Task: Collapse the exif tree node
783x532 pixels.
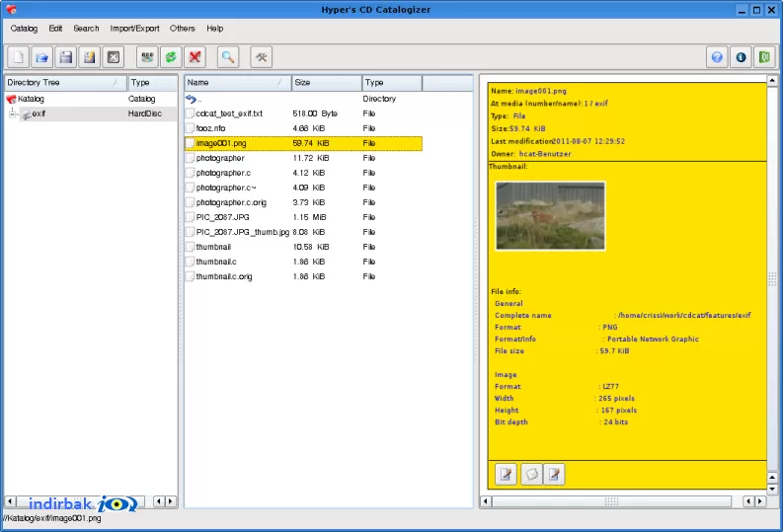Action: (x=13, y=114)
